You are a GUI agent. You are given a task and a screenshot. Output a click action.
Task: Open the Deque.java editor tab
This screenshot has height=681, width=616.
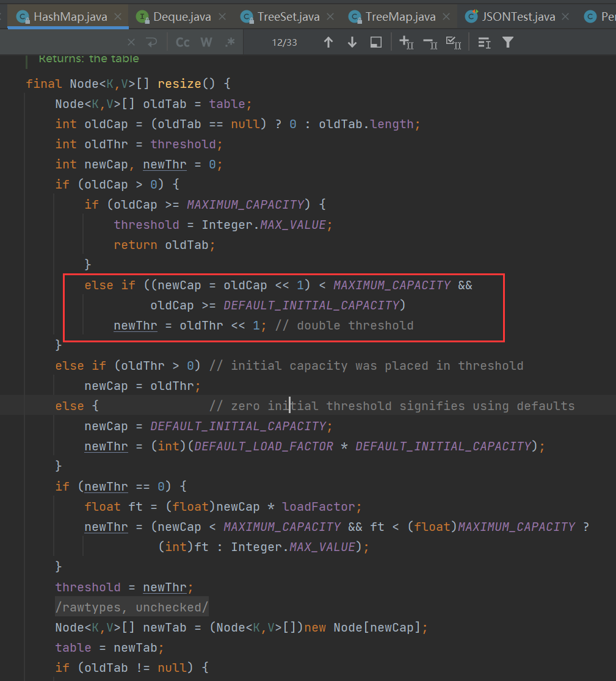182,17
